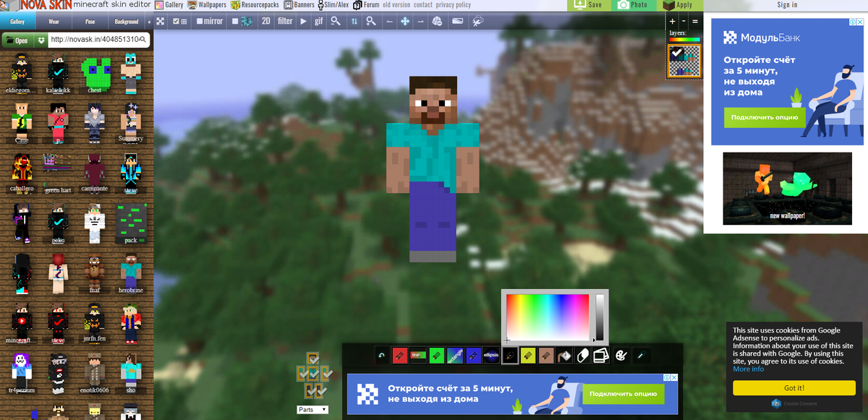The height and width of the screenshot is (420, 868).
Task: Click the rightmost tools icon in top toolbar
Action: [x=477, y=21]
